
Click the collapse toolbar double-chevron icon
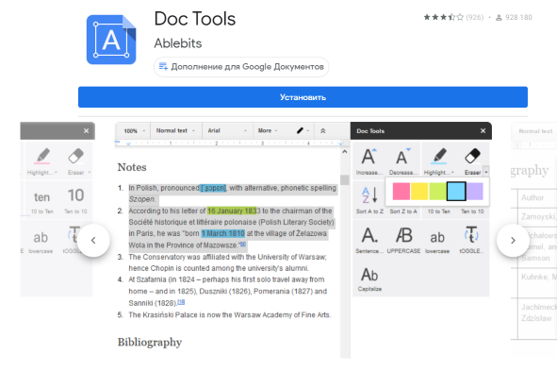[x=323, y=131]
